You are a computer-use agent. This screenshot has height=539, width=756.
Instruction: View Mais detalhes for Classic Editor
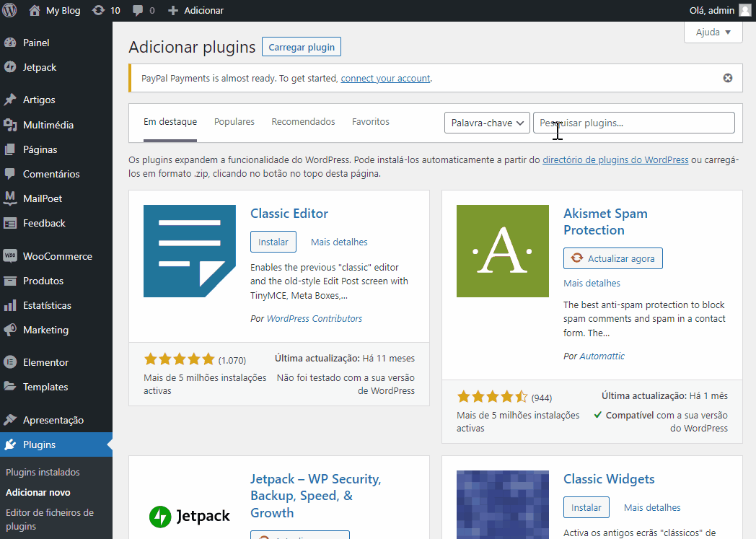339,242
